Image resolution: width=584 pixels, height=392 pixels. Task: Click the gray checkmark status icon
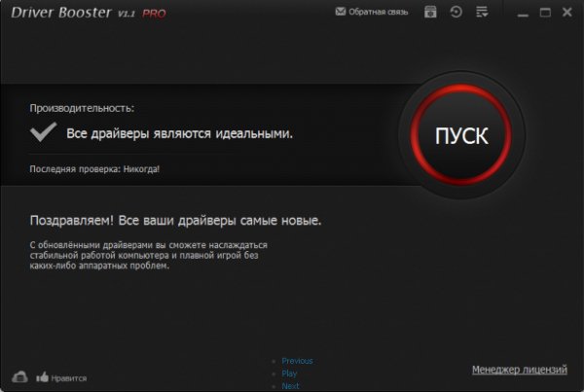click(x=43, y=131)
